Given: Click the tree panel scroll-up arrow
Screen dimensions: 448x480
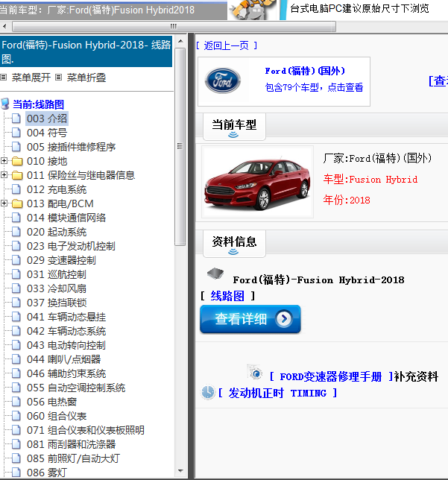Looking at the screenshot, I should coord(180,41).
